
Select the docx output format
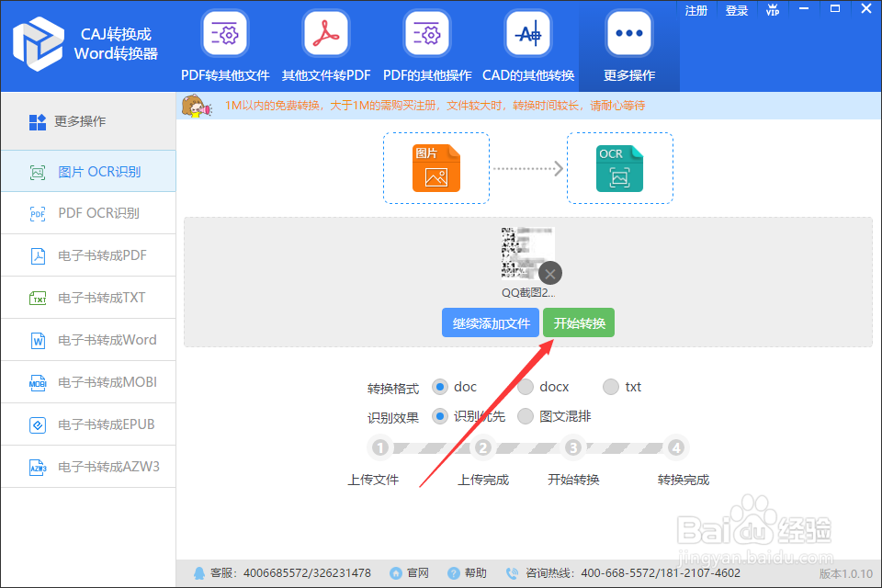click(525, 387)
